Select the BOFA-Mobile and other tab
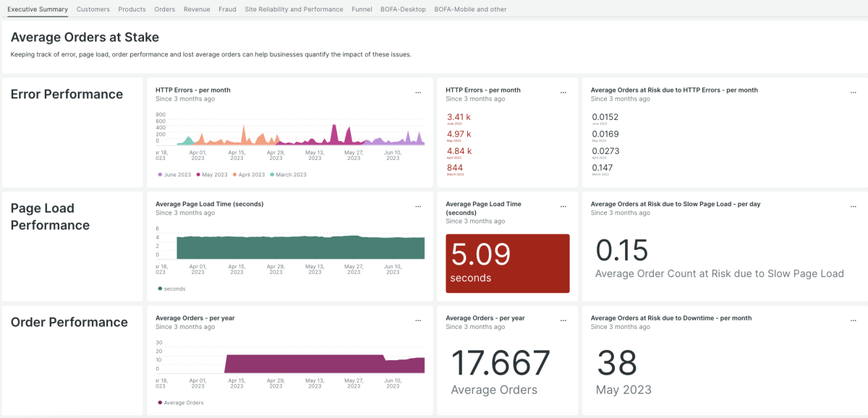The image size is (868, 418). click(x=470, y=9)
